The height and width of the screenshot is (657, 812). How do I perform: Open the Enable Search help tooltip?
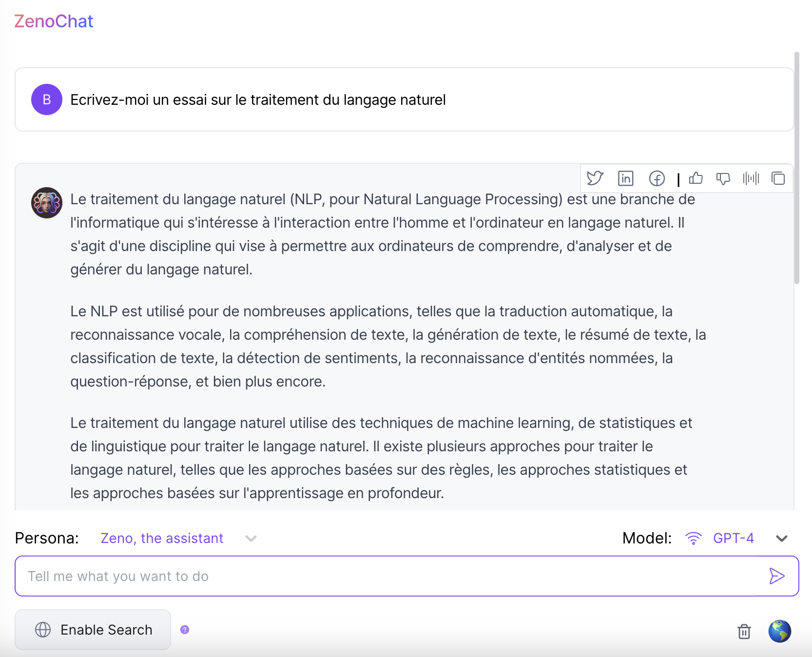click(x=185, y=630)
